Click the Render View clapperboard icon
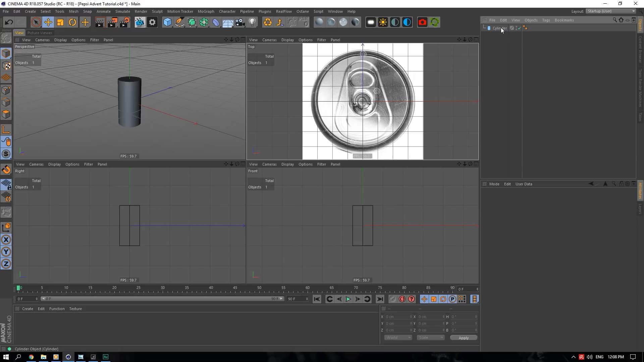644x362 pixels. (x=100, y=22)
